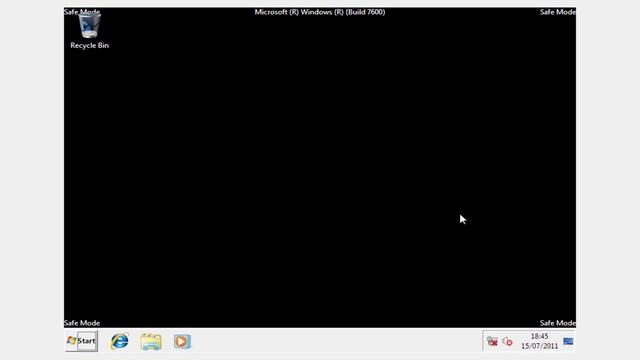Click the muted volume tray icon
The height and width of the screenshot is (360, 640).
pos(507,342)
